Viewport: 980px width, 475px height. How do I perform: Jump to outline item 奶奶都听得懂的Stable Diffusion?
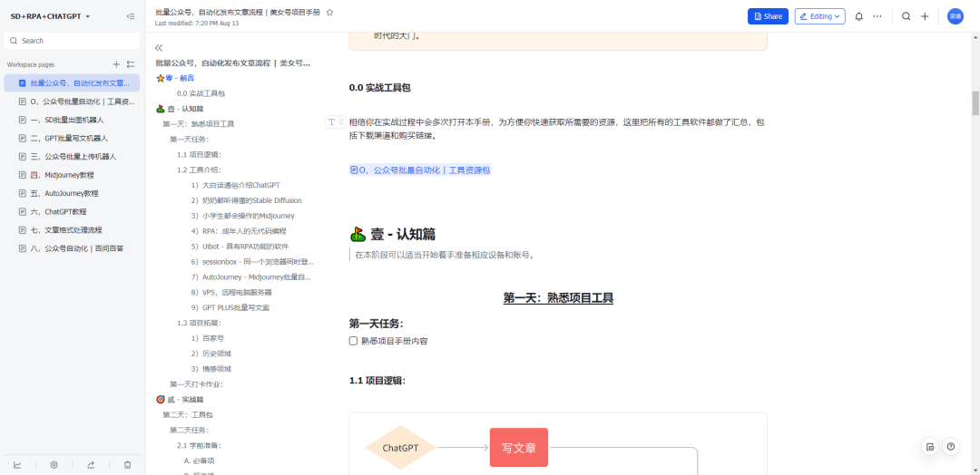(x=246, y=200)
